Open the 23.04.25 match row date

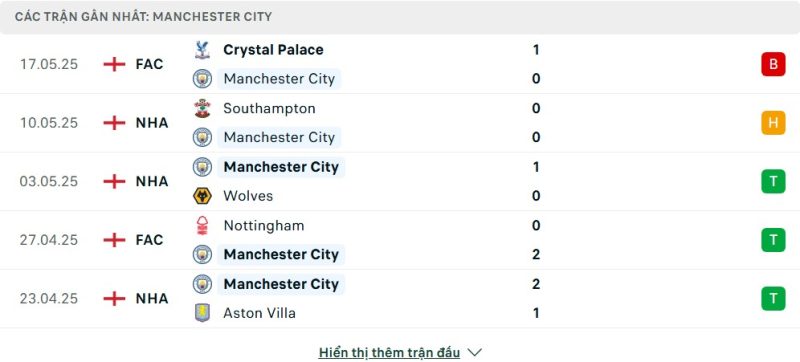click(x=49, y=299)
